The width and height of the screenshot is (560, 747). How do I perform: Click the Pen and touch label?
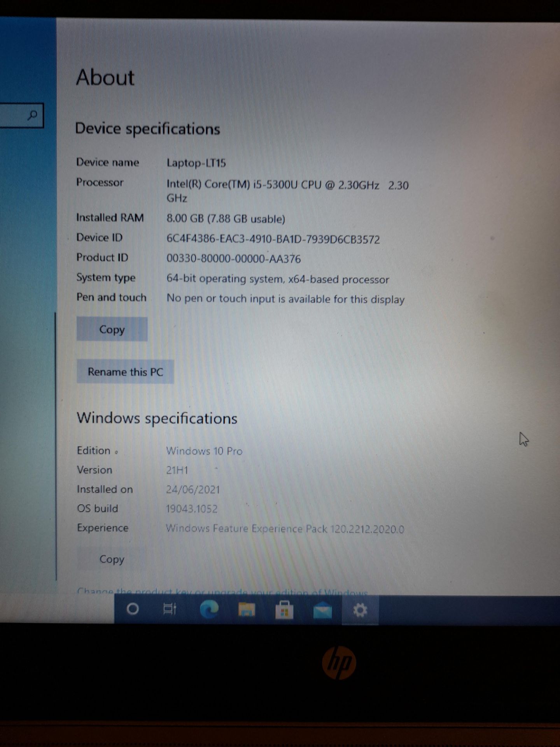(111, 297)
